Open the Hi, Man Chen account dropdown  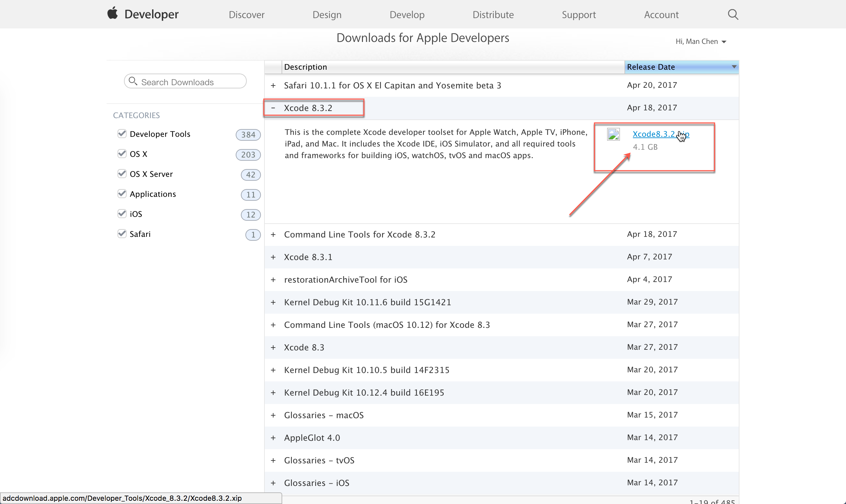(701, 41)
